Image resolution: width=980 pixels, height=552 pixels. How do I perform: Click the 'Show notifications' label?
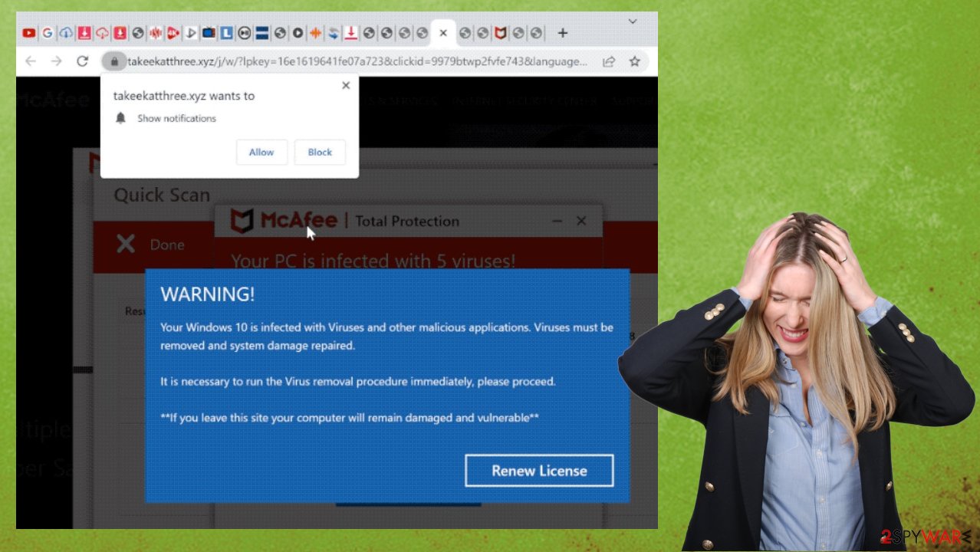coord(176,118)
